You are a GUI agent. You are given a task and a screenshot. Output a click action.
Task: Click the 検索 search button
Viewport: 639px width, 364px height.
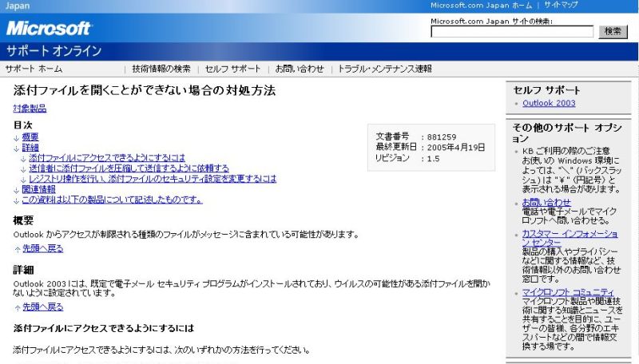(613, 31)
